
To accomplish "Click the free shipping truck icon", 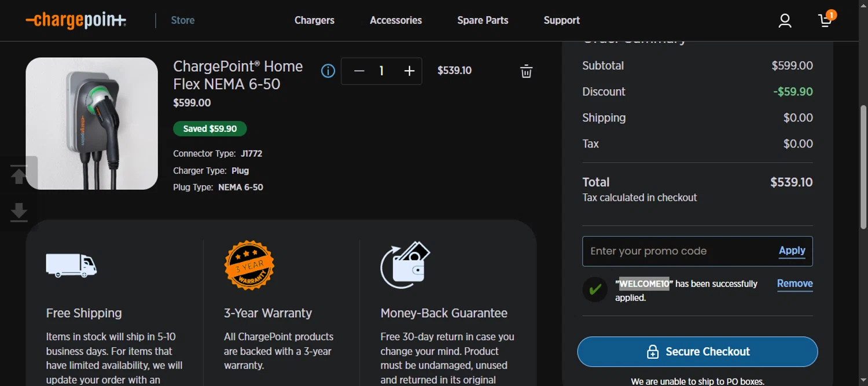I will click(x=71, y=266).
